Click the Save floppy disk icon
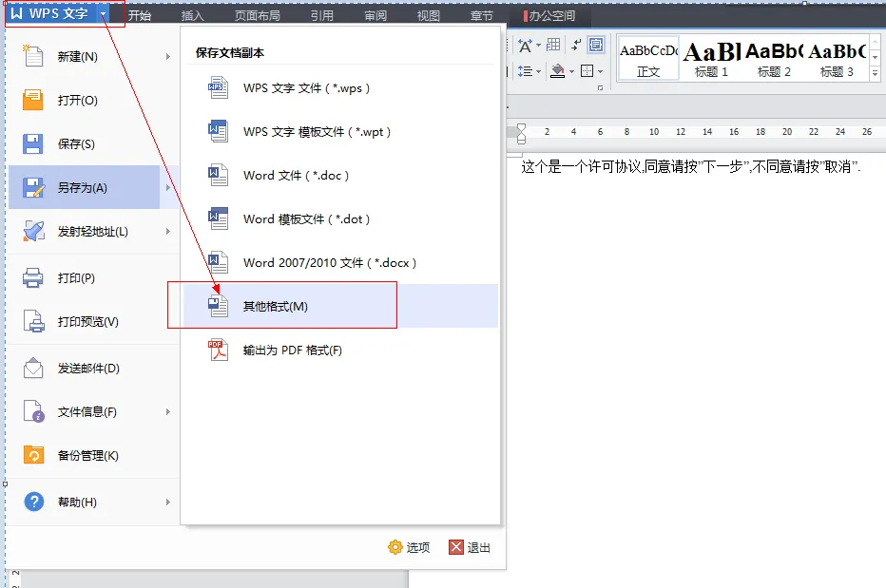The width and height of the screenshot is (886, 588). pyautogui.click(x=32, y=143)
